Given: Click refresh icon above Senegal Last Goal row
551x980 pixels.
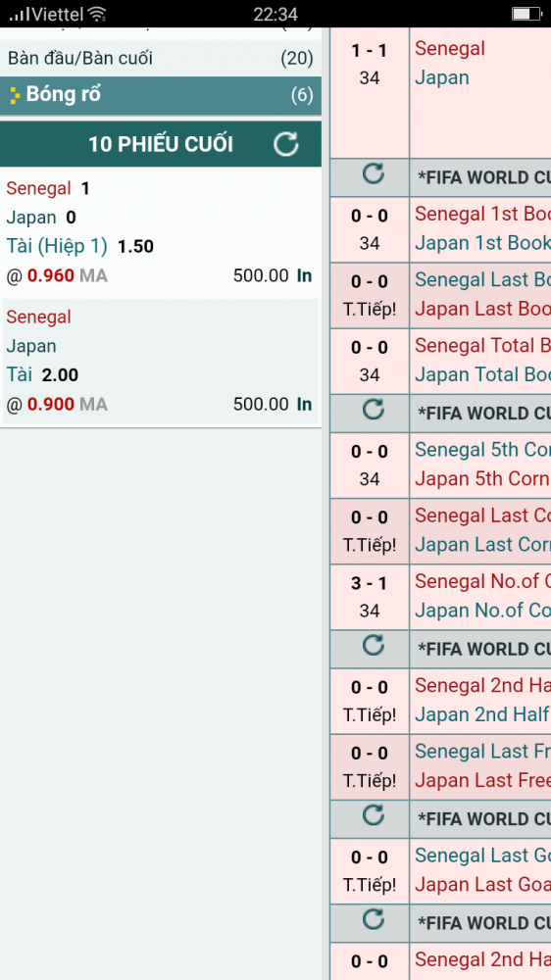Looking at the screenshot, I should coord(374,815).
